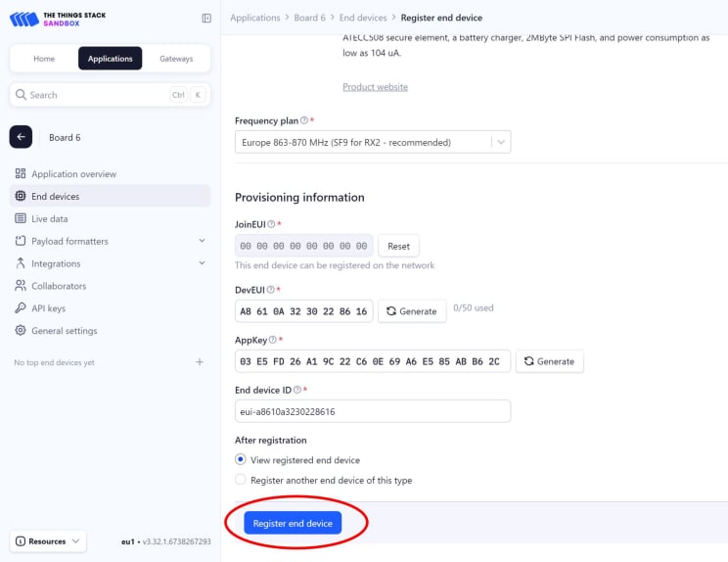Open End devices in sidebar
The height and width of the screenshot is (562, 728).
point(110,196)
